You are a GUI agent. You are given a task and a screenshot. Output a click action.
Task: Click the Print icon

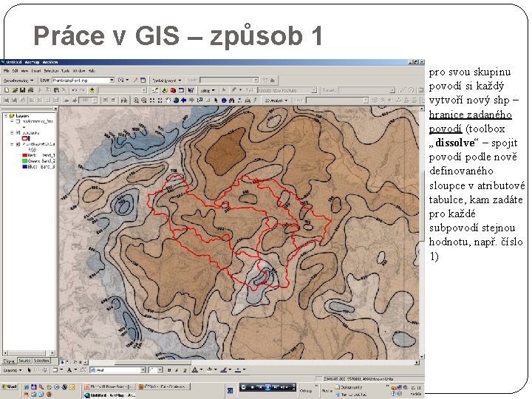pos(30,90)
